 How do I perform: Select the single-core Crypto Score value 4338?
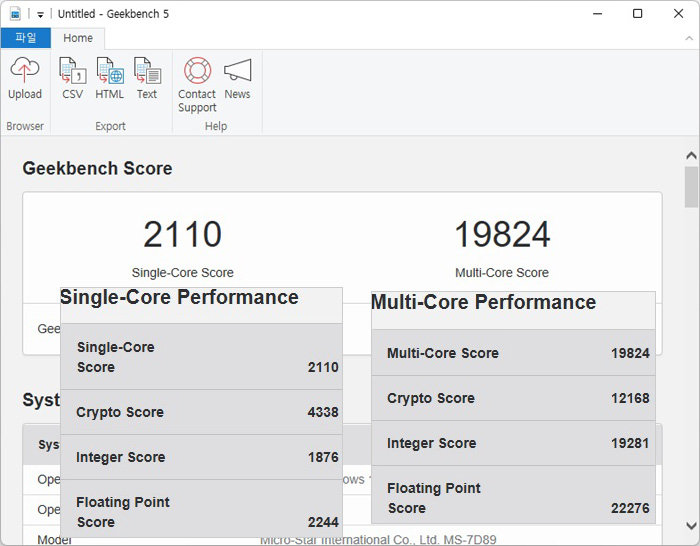323,412
